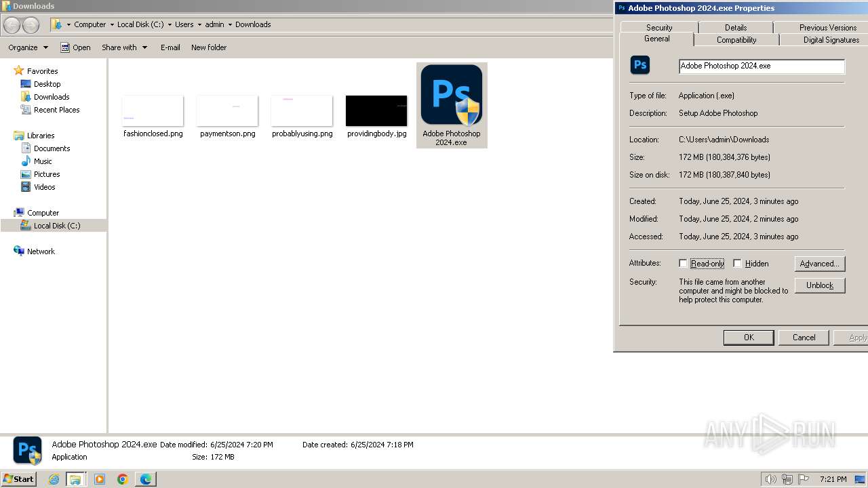Click admin in the address breadcrumb

point(214,24)
